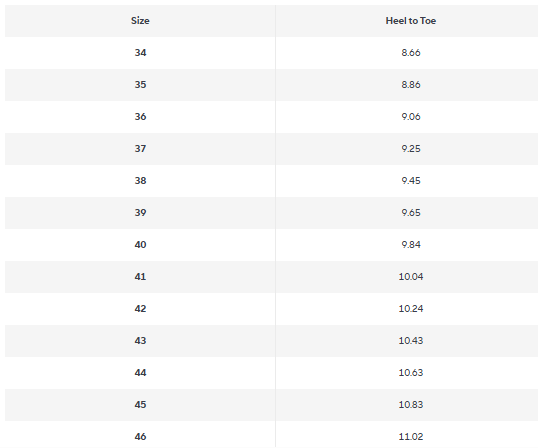Select the size 40 cell
538x448 pixels.
tap(140, 245)
